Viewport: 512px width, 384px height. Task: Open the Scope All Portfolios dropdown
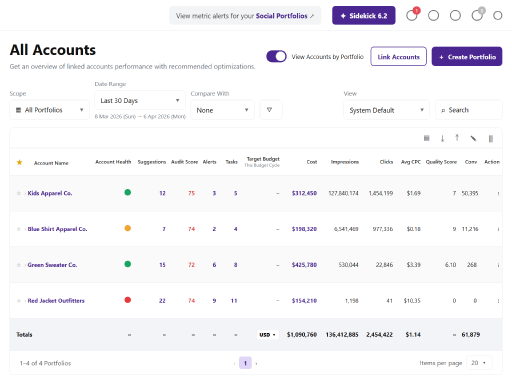[50, 110]
